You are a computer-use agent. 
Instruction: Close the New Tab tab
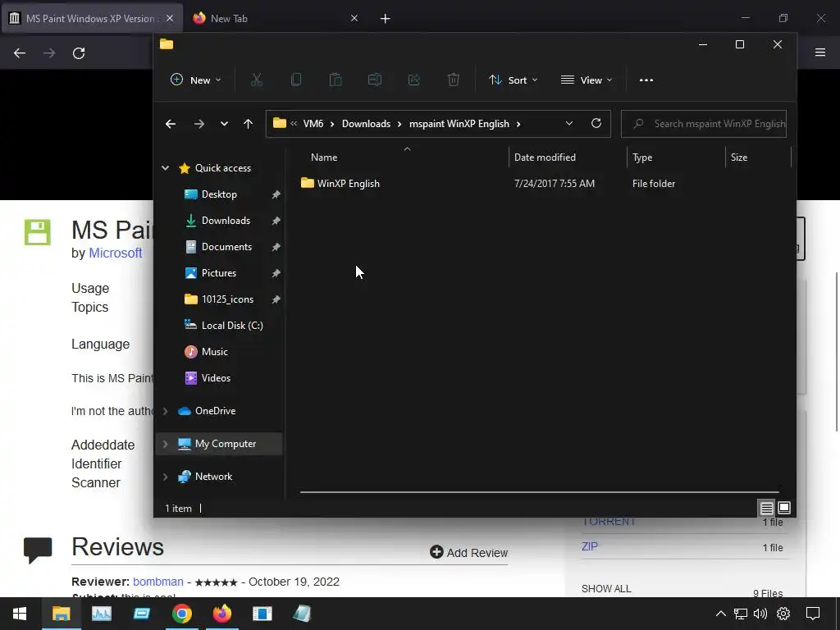pyautogui.click(x=354, y=18)
